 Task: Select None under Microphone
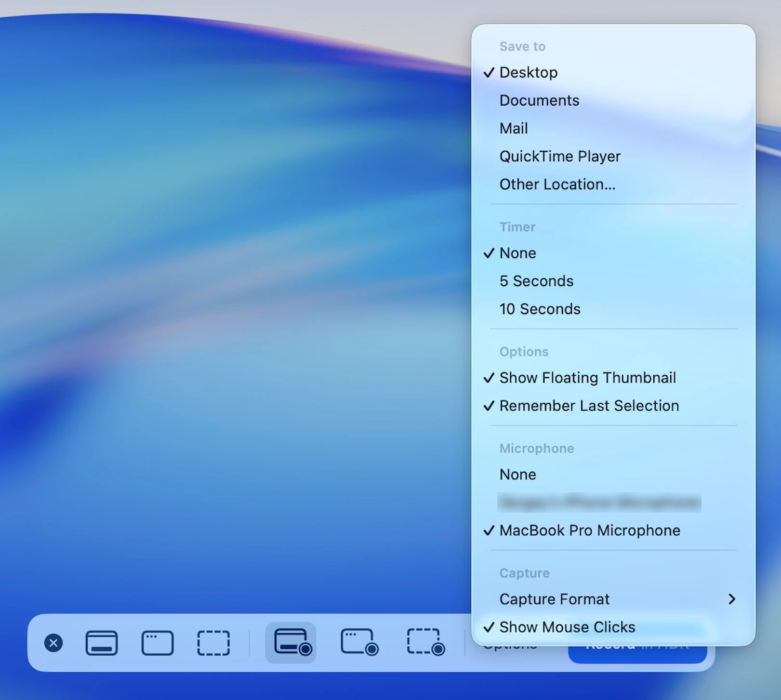pyautogui.click(x=613, y=475)
